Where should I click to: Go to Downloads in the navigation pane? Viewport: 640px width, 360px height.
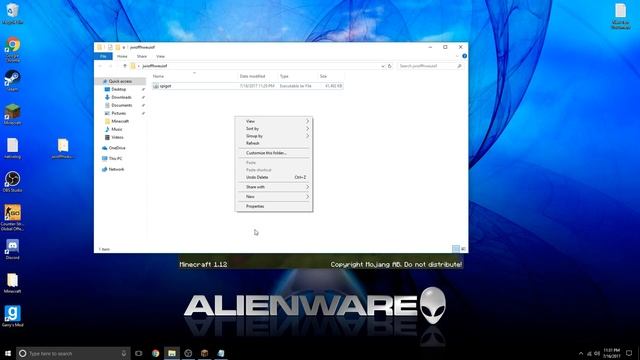pyautogui.click(x=122, y=97)
